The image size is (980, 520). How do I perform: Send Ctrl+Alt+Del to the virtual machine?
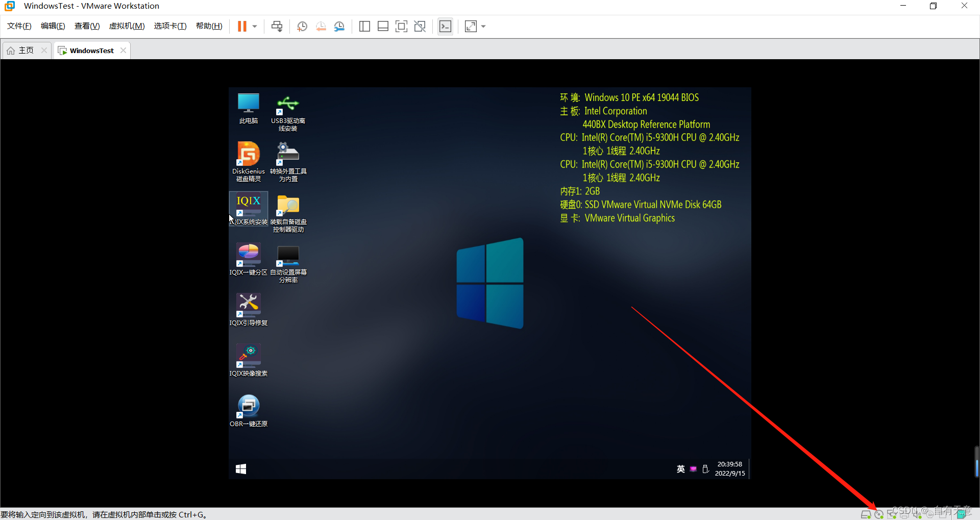[277, 26]
